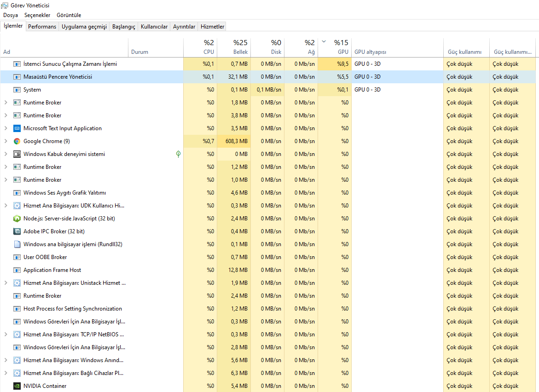Click the sort arrow above GPU column
Image resolution: width=539 pixels, height=392 pixels.
tap(324, 41)
